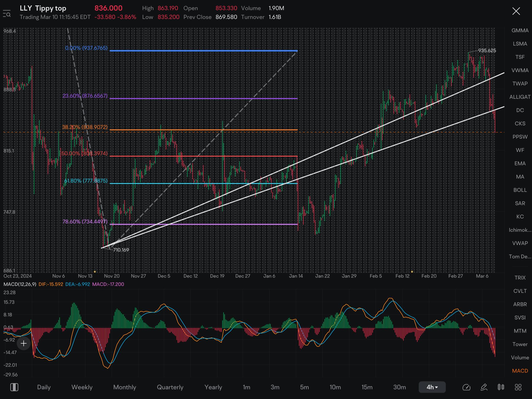This screenshot has height=399, width=532.
Task: Select the 15m interval
Action: coord(367,387)
